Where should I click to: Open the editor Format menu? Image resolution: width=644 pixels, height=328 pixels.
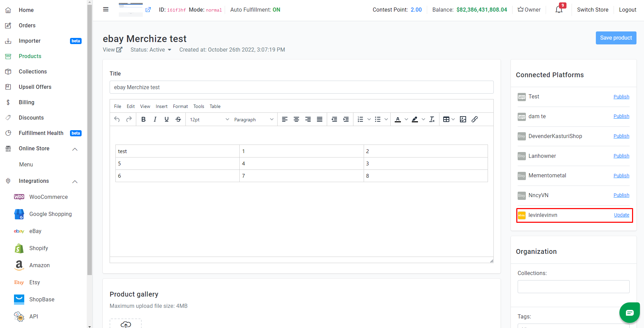coord(180,106)
